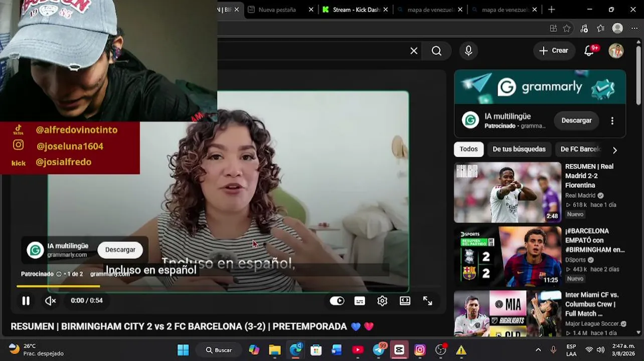Open the Edge media control icon
Viewport: 644px width, 361px height.
click(584, 29)
